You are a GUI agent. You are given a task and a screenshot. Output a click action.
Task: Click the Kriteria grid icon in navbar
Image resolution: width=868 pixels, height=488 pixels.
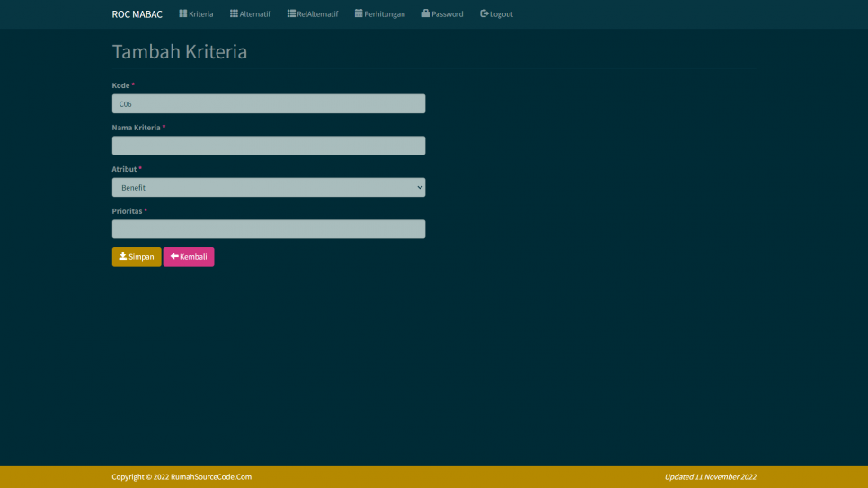183,13
